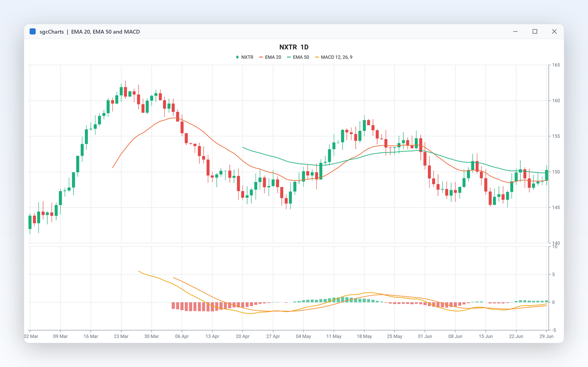Screen dimensions: 588x367
Task: Click the 27 Apr date axis label
Action: tap(273, 337)
